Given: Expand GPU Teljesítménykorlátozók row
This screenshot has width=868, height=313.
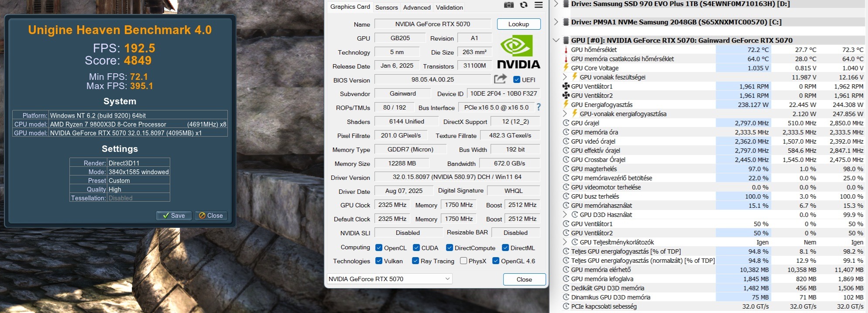Looking at the screenshot, I should coord(565,242).
